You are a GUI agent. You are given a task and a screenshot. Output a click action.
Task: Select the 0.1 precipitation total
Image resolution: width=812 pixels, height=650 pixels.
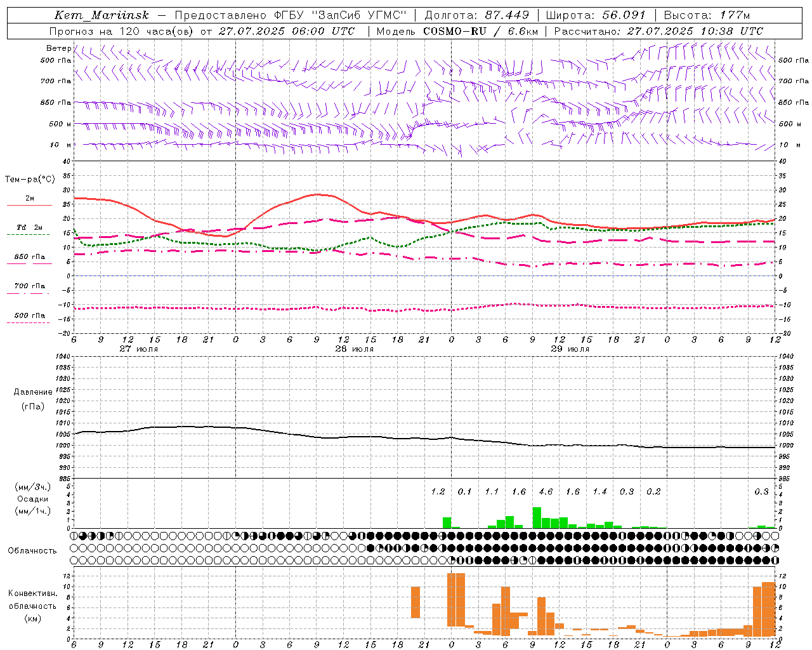point(465,491)
